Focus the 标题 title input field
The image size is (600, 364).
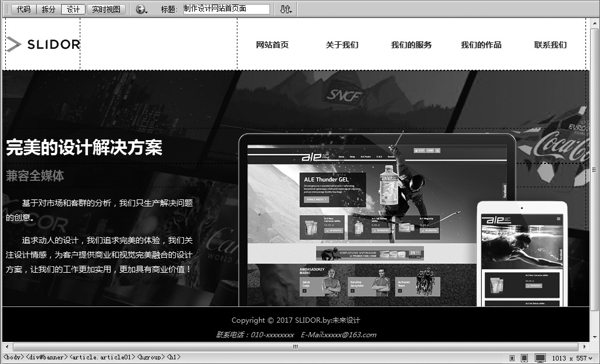[x=226, y=9]
